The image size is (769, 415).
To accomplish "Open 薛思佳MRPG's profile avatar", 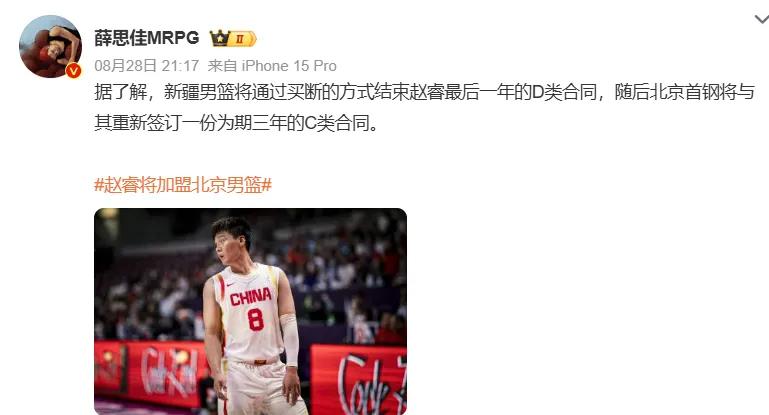I will coord(51,47).
